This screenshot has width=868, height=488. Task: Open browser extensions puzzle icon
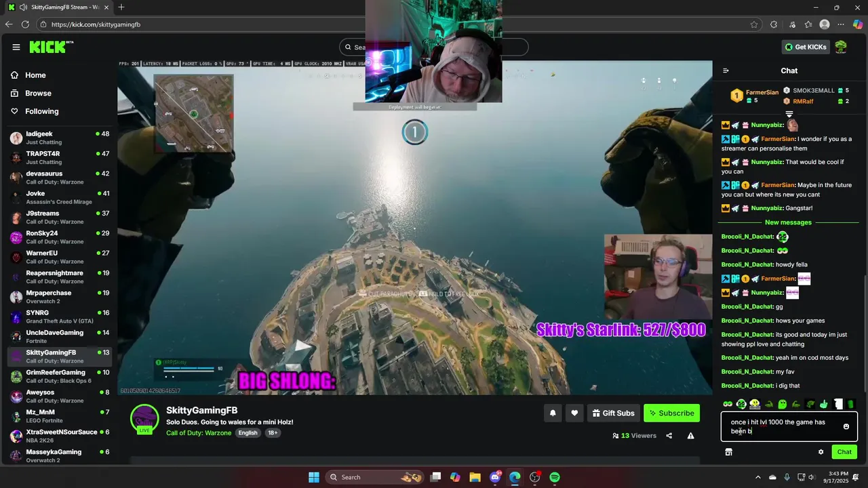pos(774,24)
